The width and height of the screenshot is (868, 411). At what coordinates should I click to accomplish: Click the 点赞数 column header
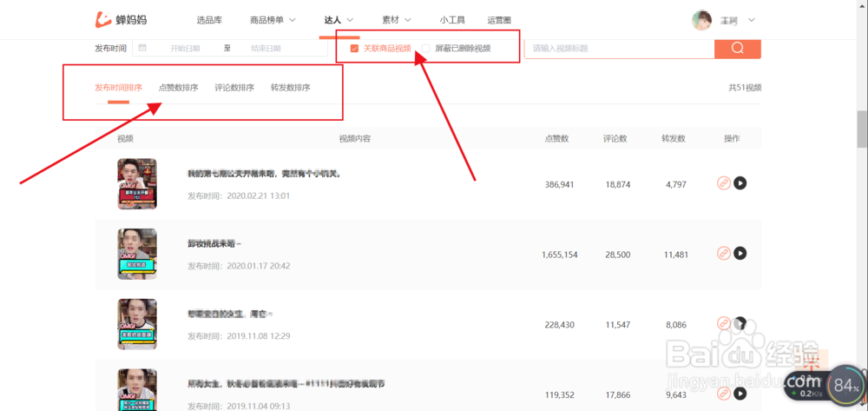tap(556, 138)
